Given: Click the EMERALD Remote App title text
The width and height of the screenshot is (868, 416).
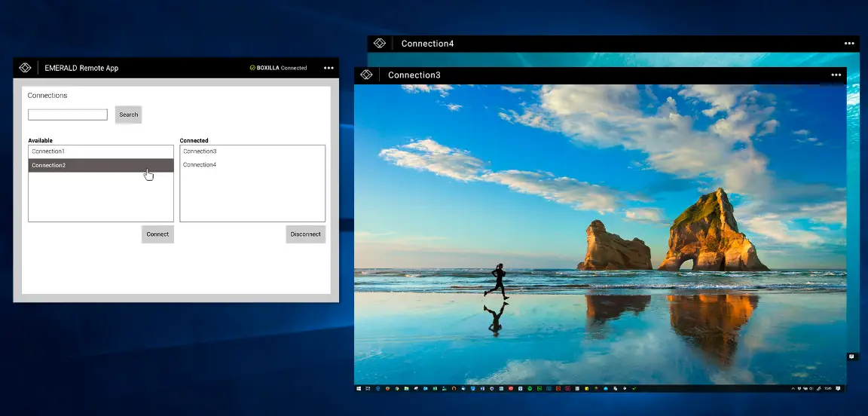Looking at the screenshot, I should pos(81,68).
